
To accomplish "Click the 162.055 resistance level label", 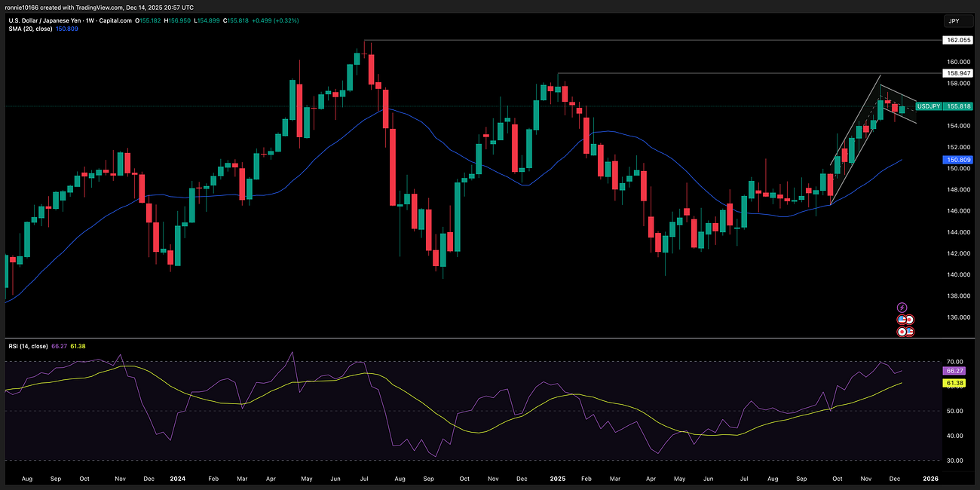I will (x=957, y=40).
